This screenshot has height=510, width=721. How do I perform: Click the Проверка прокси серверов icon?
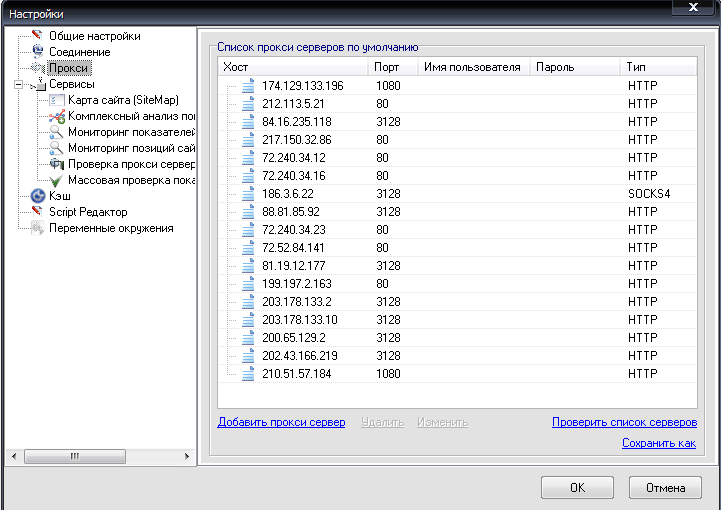[57, 164]
